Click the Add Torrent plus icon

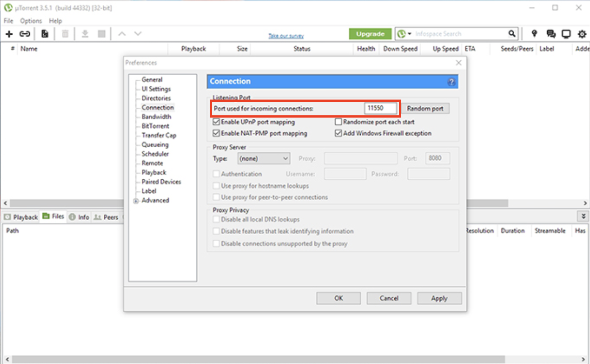[x=9, y=34]
